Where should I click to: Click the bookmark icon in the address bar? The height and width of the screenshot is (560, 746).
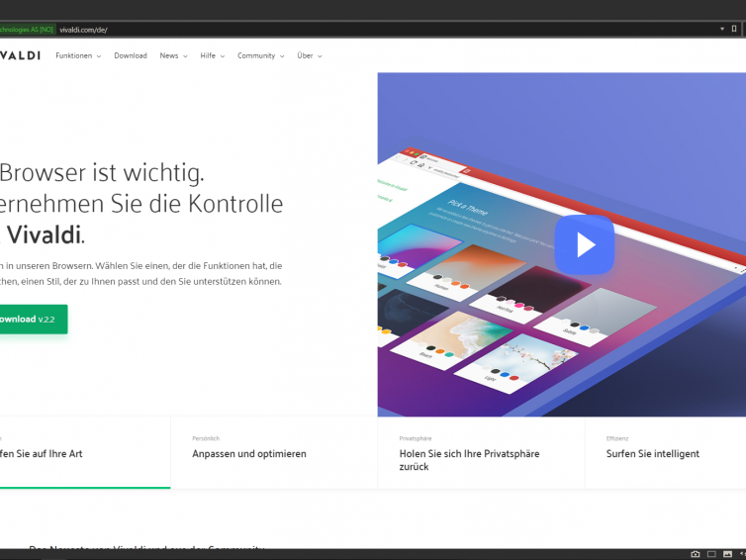[x=734, y=29]
